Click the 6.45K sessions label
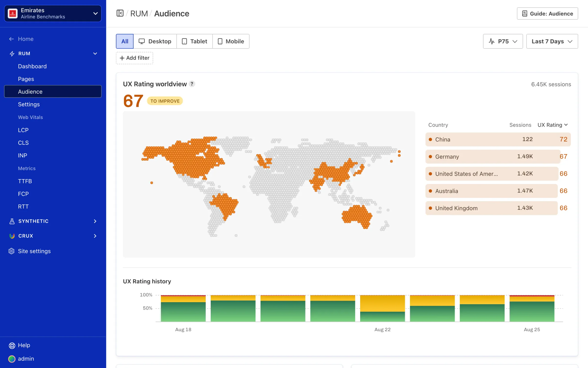 (x=551, y=84)
